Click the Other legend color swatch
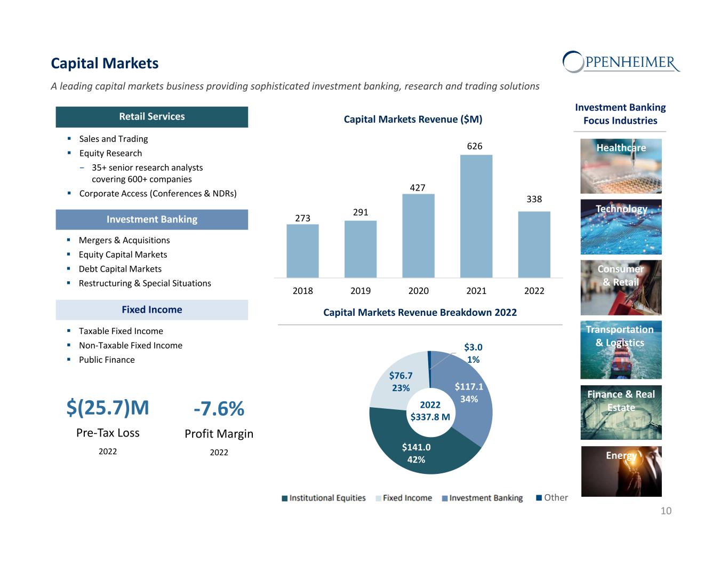The width and height of the screenshot is (728, 563). (539, 498)
